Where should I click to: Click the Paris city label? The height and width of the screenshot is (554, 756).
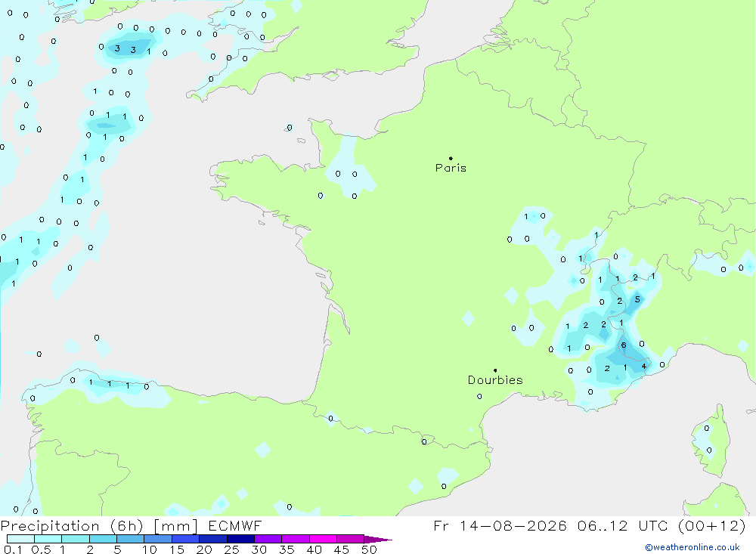pyautogui.click(x=451, y=168)
